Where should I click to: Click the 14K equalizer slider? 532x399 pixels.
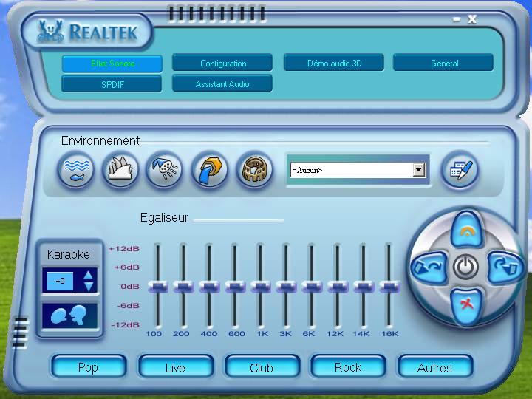363,287
